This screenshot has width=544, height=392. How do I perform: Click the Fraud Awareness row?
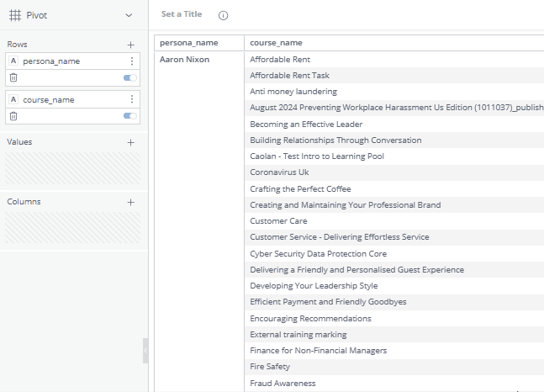[x=394, y=384]
